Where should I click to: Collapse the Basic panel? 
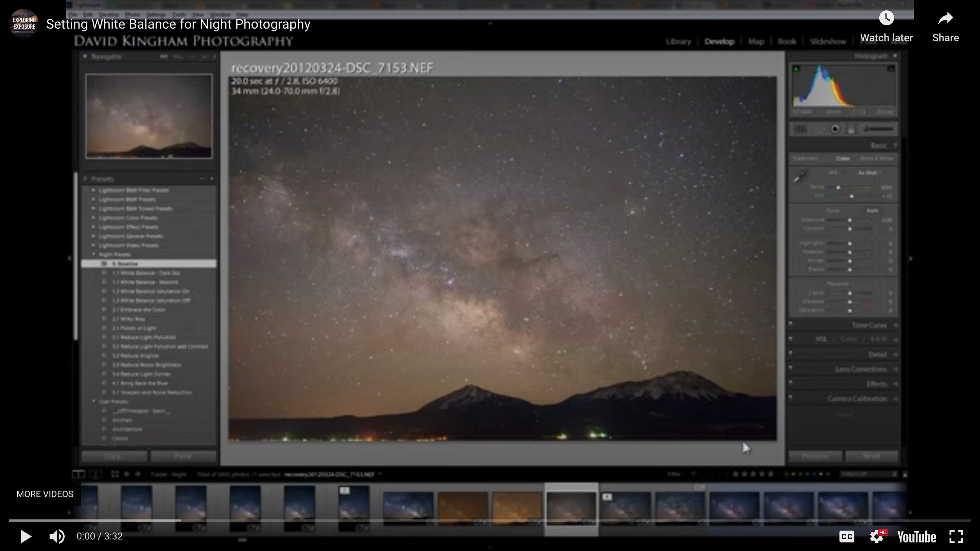pyautogui.click(x=895, y=146)
